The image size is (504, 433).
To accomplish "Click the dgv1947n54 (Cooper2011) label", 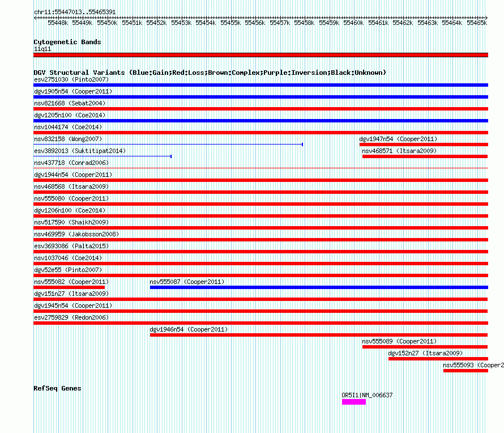I will click(x=398, y=139).
